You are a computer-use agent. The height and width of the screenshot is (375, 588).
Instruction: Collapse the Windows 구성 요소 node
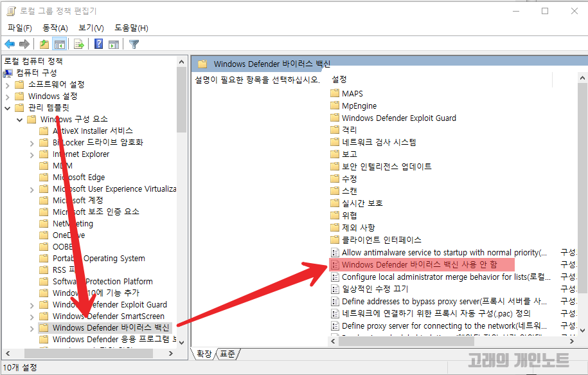[x=20, y=120]
